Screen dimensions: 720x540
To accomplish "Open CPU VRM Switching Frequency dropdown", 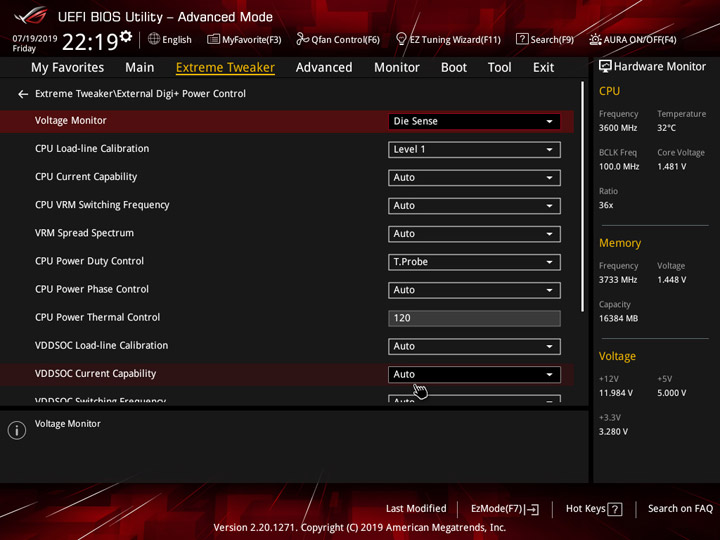I will tap(474, 206).
